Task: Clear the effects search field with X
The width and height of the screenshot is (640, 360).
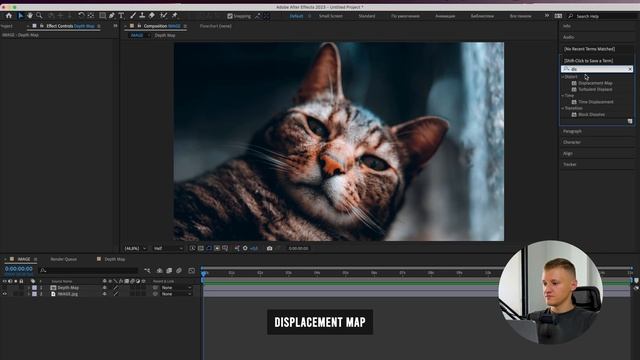Action: pyautogui.click(x=630, y=69)
